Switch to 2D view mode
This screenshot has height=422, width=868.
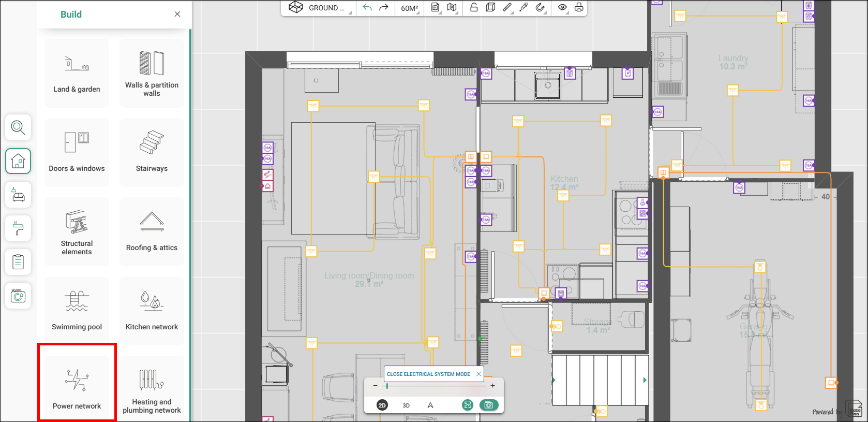(x=382, y=405)
